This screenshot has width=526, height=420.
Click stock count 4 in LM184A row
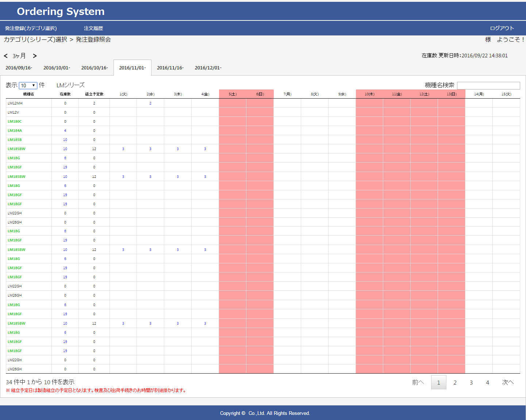(x=65, y=131)
